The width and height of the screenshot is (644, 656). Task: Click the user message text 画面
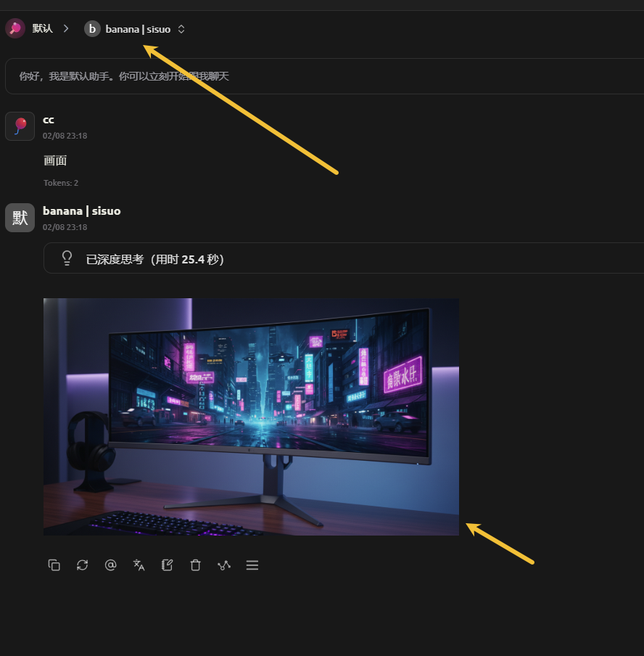(x=55, y=160)
